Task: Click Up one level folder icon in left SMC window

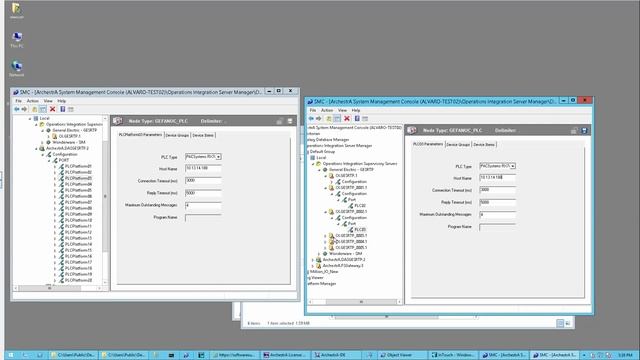Action: pyautogui.click(x=35, y=109)
